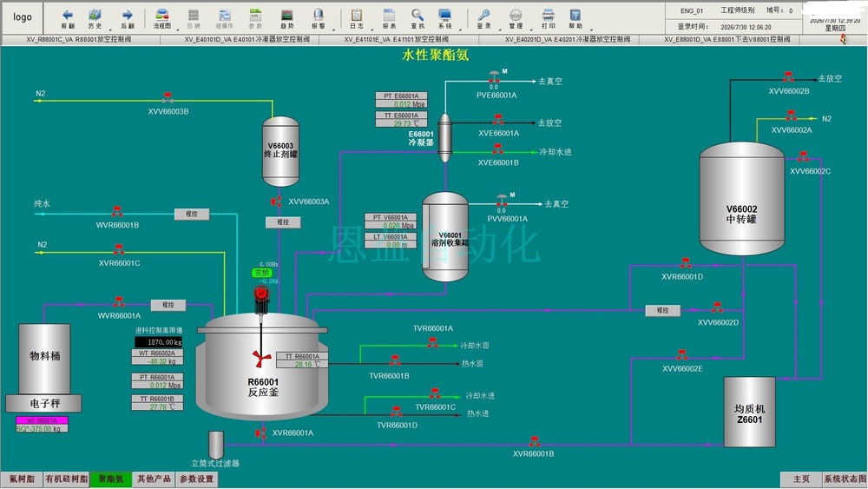Screen dimensions: 868x489
Task: Click the TT R66001A temperature value
Action: [x=303, y=365]
